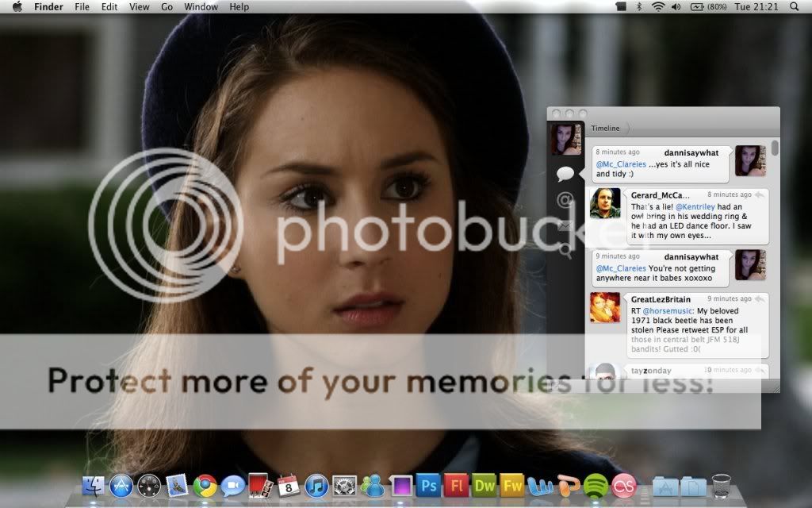Click the Twitter timeline scrollbar handle
The width and height of the screenshot is (812, 508).
(x=775, y=148)
